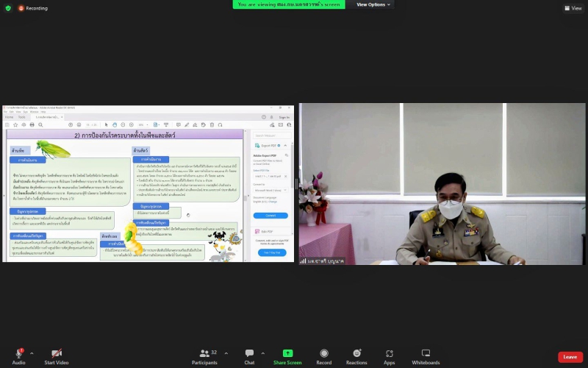The width and height of the screenshot is (588, 368).
Task: Click Acrobat share link icon
Action: [272, 124]
